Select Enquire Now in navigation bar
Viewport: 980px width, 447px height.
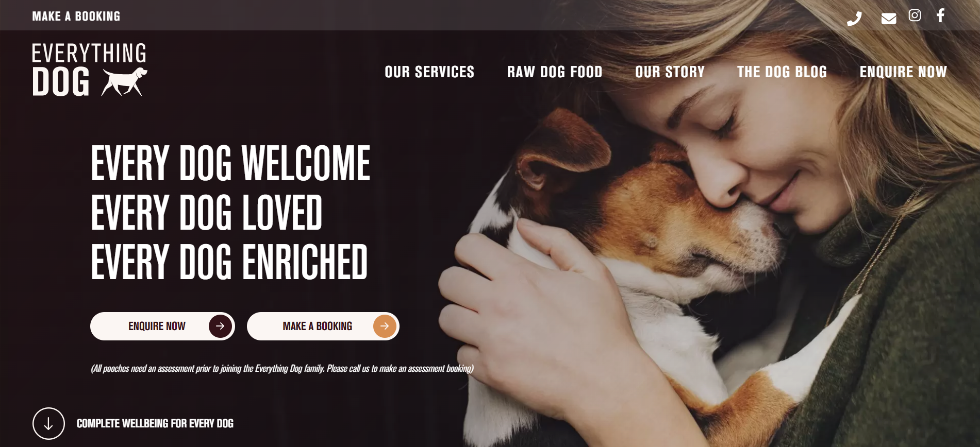click(903, 72)
